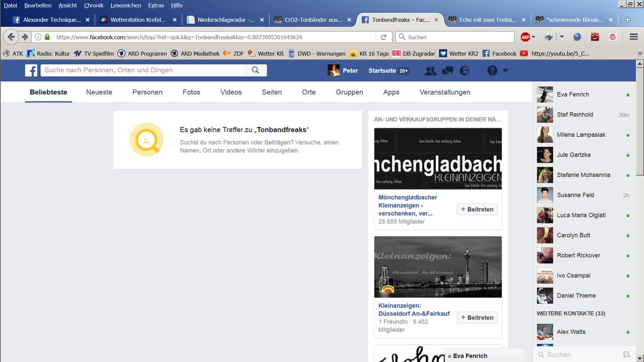This screenshot has height=362, width=644.
Task: Open the Chronik menu
Action: 94,5
